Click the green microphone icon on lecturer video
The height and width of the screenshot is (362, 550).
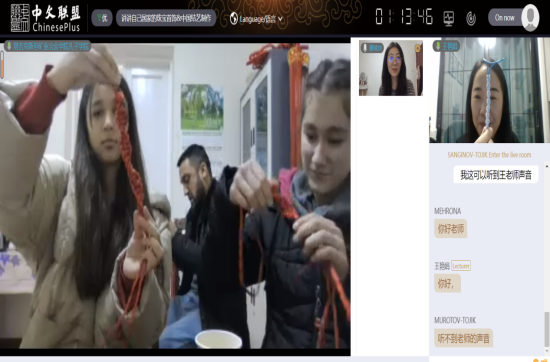[438, 46]
